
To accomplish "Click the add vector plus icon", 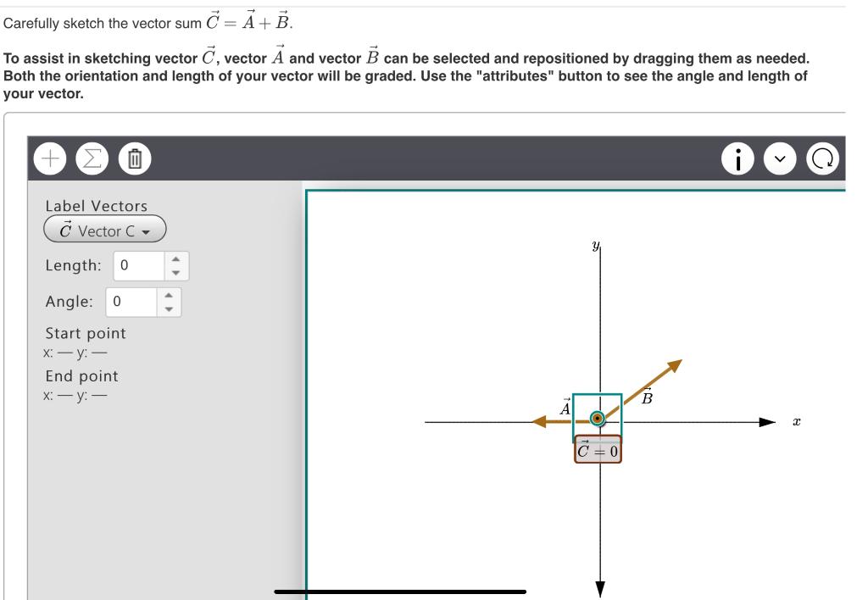I will click(49, 157).
